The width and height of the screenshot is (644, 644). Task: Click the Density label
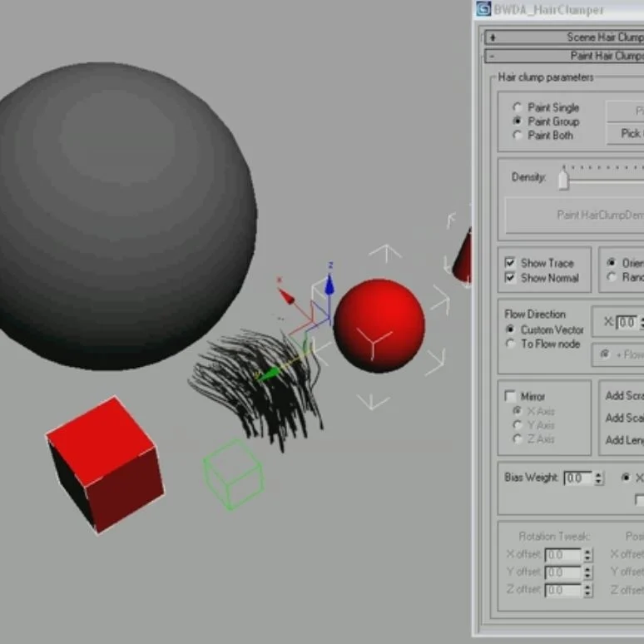coord(528,177)
